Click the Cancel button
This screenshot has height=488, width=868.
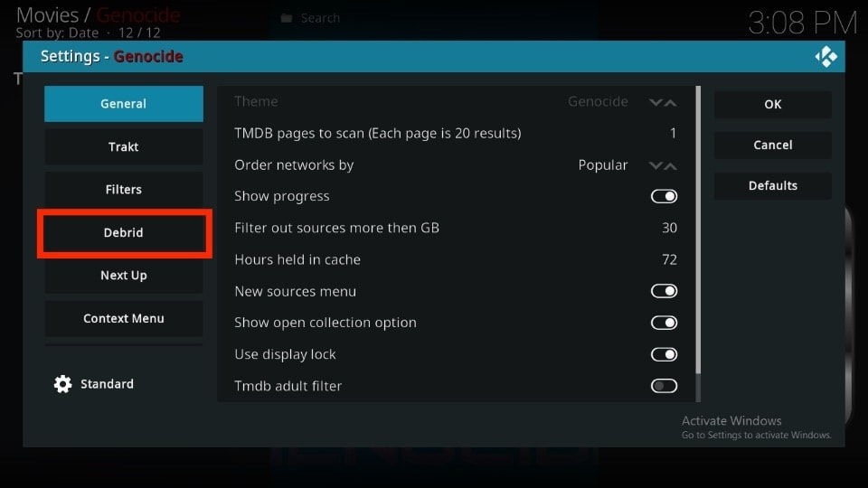click(773, 145)
